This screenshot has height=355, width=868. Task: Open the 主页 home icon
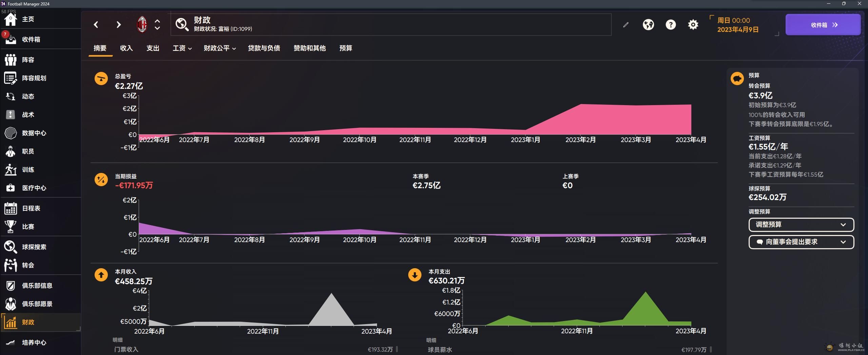pos(11,19)
